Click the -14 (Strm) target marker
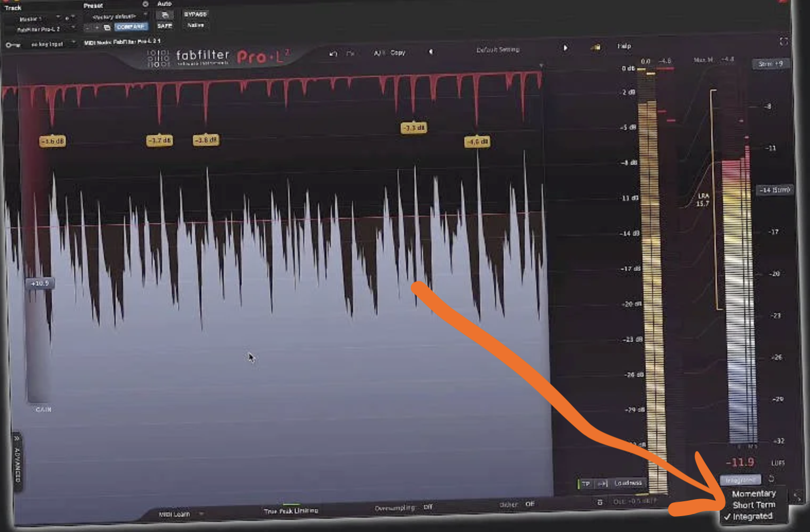The width and height of the screenshot is (810, 532). pyautogui.click(x=774, y=190)
